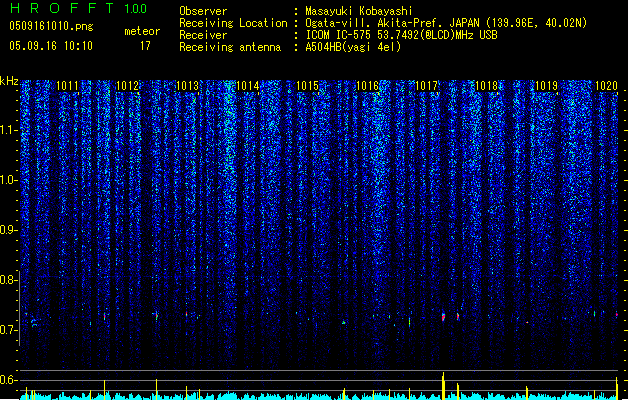This screenshot has height=400, width=629.
Task: Click the 'Observer' field label
Action: [x=203, y=11]
